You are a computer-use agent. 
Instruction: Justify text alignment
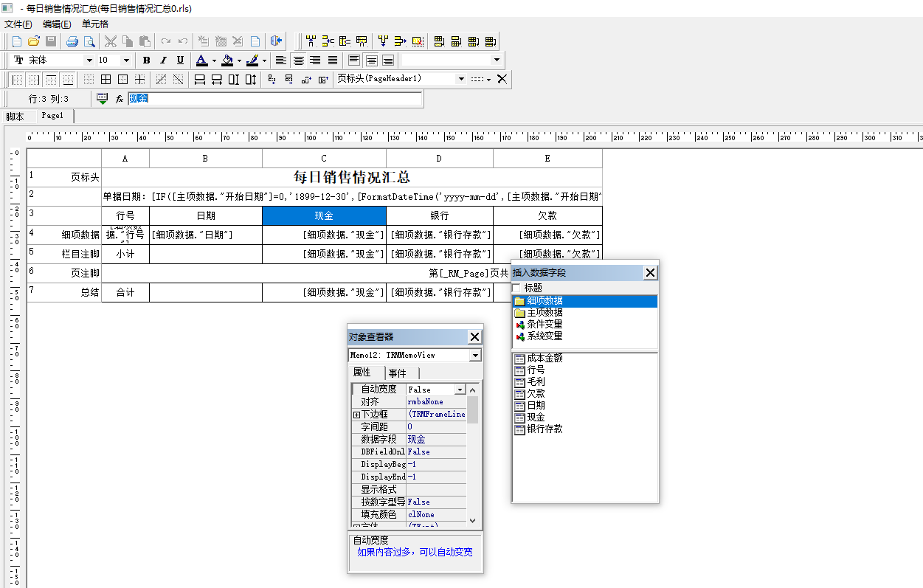click(332, 60)
